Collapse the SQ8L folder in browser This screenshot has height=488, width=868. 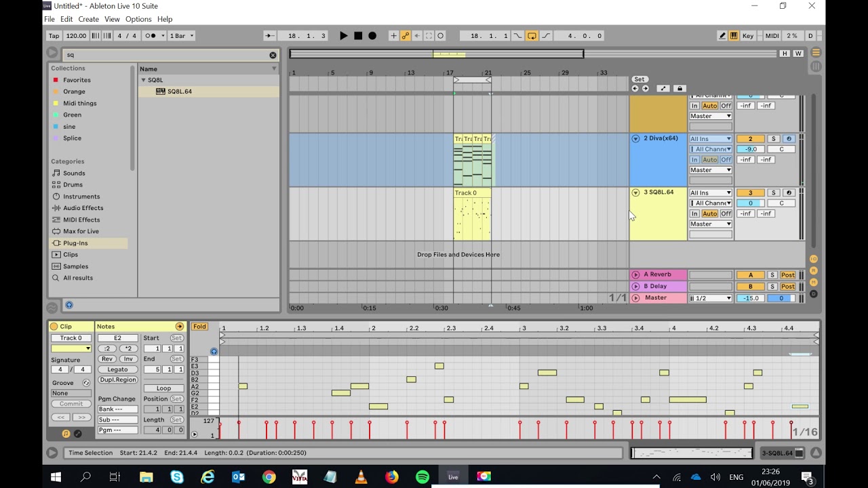tap(144, 80)
